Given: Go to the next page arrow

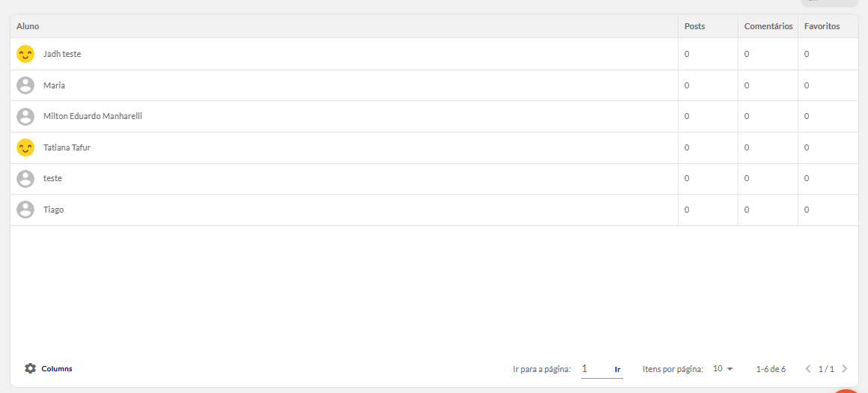Looking at the screenshot, I should [844, 368].
